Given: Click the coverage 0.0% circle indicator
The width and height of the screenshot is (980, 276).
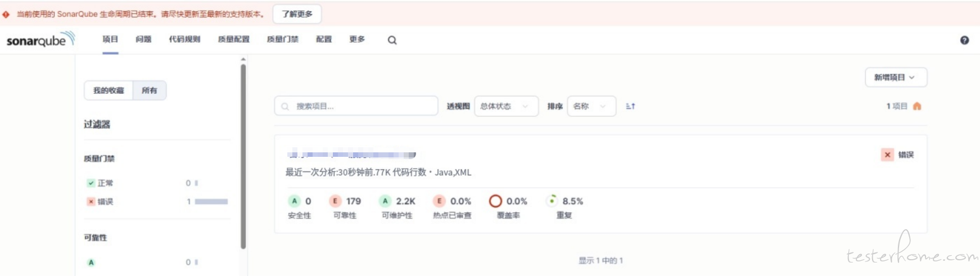Looking at the screenshot, I should click(495, 201).
